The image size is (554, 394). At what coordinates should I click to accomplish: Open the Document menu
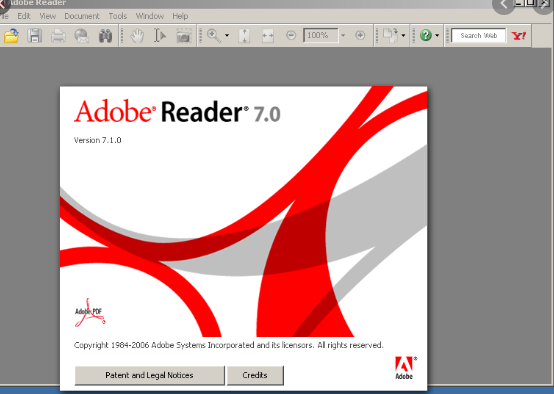[x=82, y=16]
